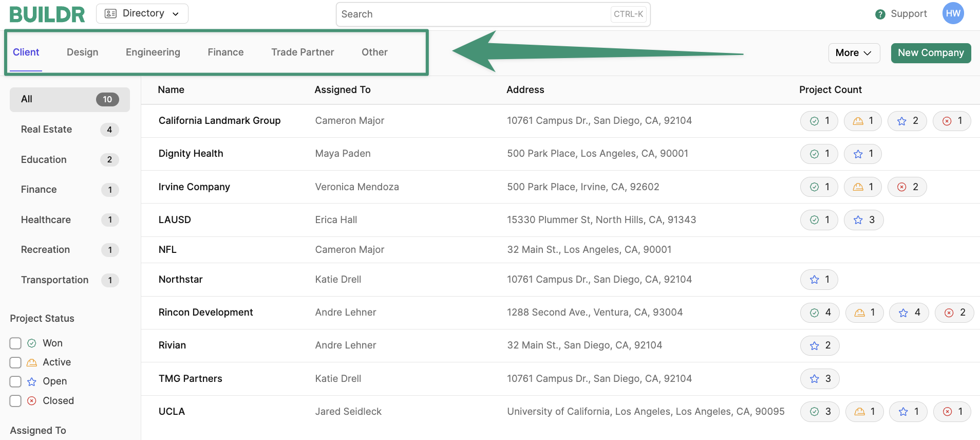Click the Support help icon

(x=880, y=14)
